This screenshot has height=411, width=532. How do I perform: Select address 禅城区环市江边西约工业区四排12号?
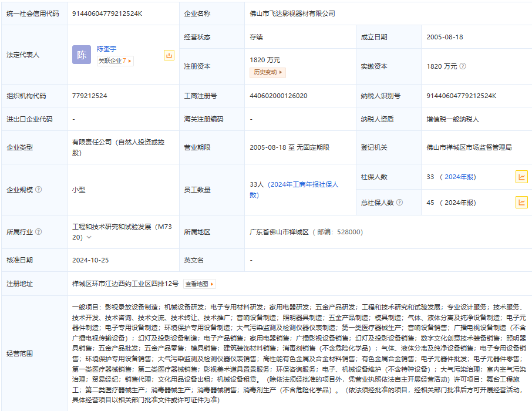click(125, 284)
